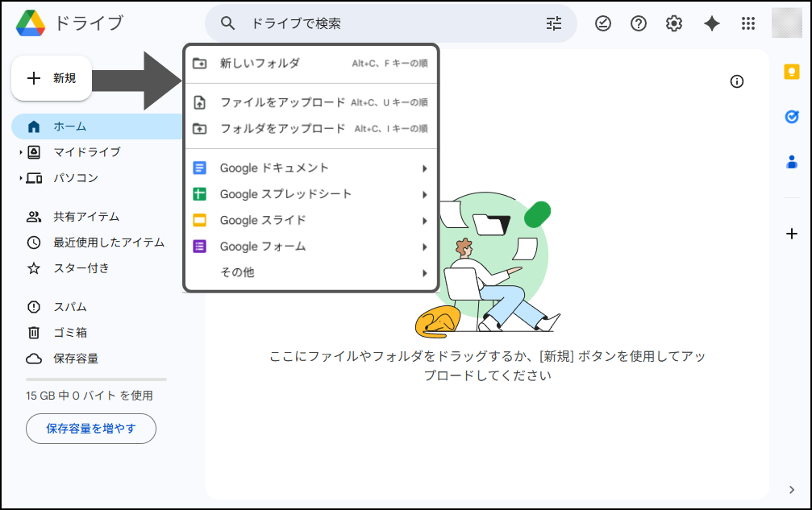The image size is (812, 510).
Task: Click the 15 GB 中 0 バイト text
Action: point(89,396)
